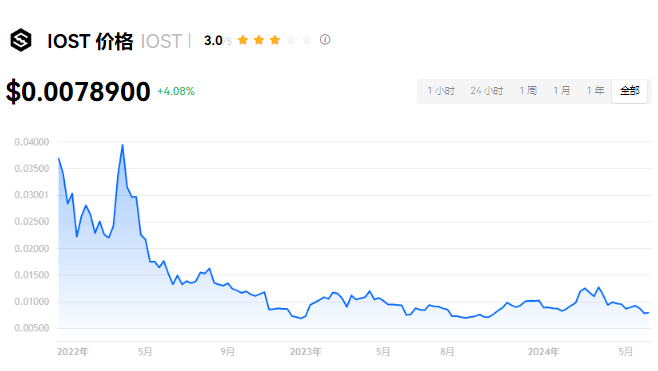Click the fifth gray rating star
This screenshot has height=371, width=658.
click(x=307, y=40)
